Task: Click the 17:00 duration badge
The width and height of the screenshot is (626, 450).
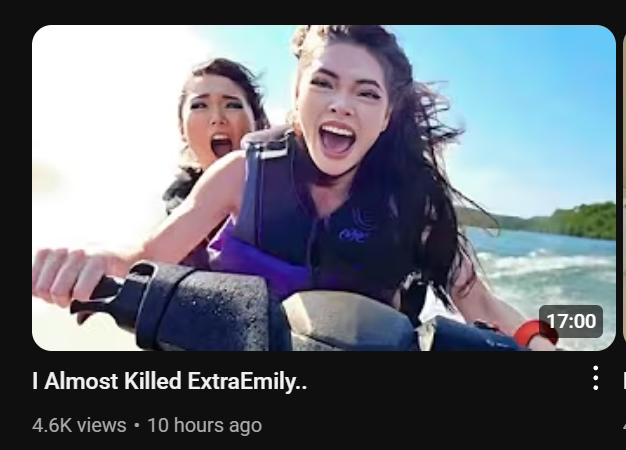Action: [x=571, y=321]
